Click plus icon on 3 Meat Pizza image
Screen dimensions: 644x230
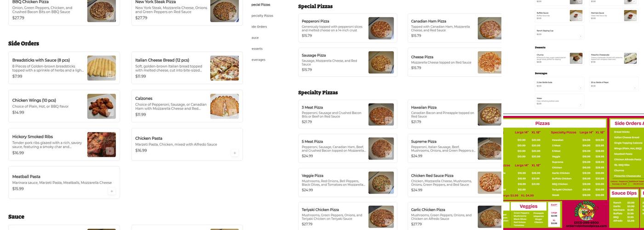pos(388,121)
